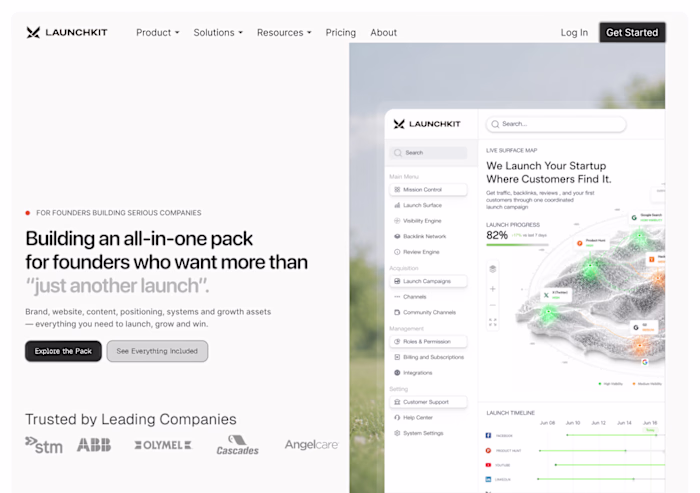Click FOR FOUNDERS BUILDING SERIOUS COMPANIES text
700x493 pixels.
pyautogui.click(x=119, y=213)
